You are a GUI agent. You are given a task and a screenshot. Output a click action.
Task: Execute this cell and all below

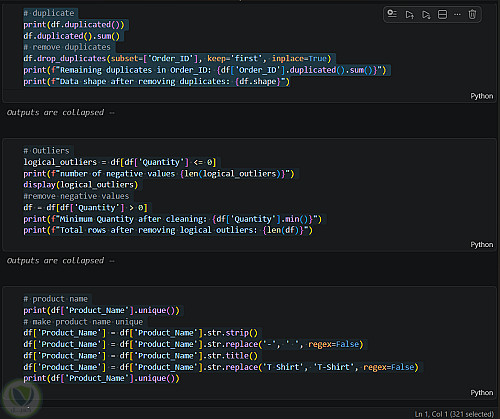(426, 14)
